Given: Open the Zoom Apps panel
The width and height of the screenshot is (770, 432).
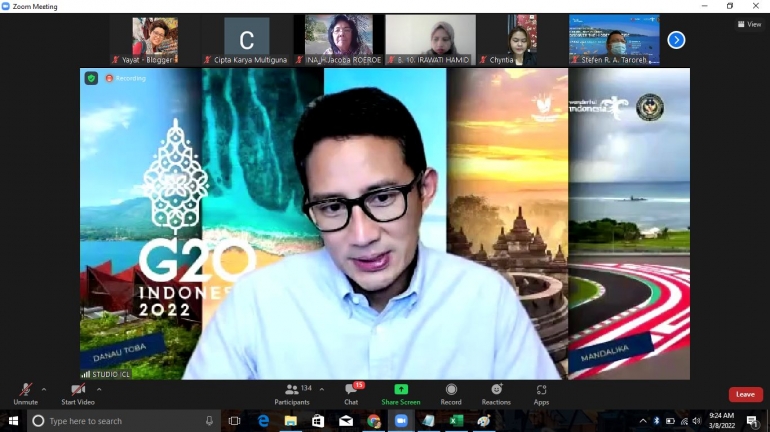Looking at the screenshot, I should coord(541,393).
